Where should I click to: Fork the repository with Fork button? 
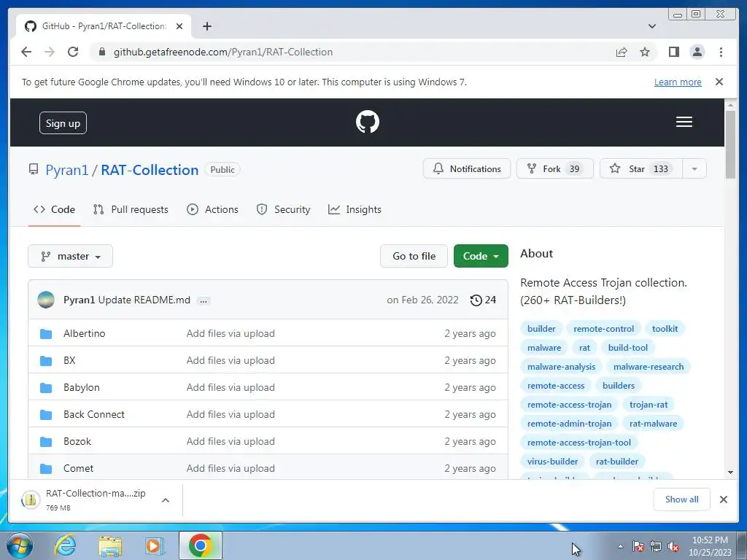(x=555, y=169)
